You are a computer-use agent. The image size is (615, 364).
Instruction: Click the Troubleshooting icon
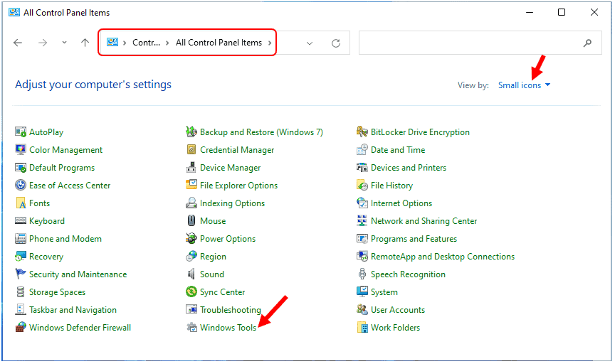click(191, 309)
